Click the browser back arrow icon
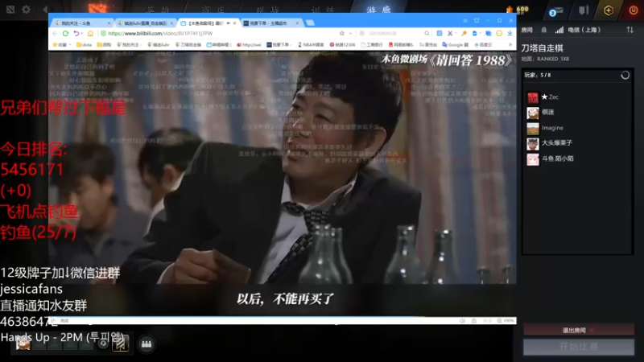Viewport: 644px width, 362px height. coord(55,33)
